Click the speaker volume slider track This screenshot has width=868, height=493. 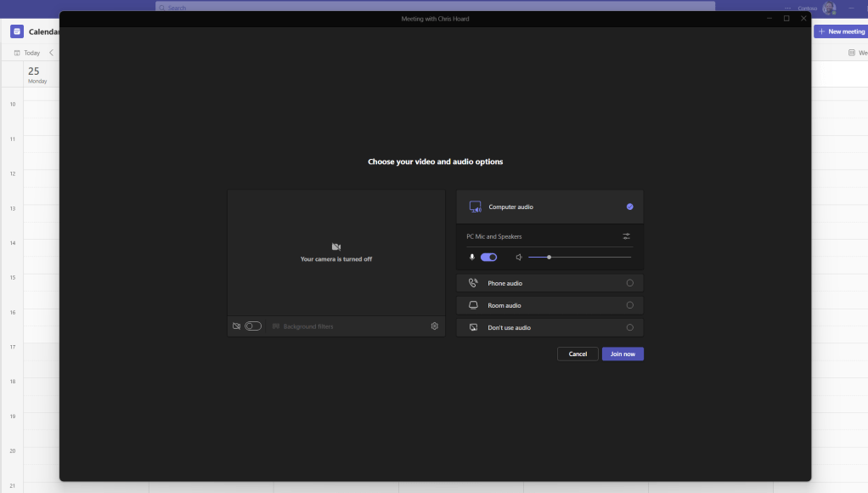[586, 257]
